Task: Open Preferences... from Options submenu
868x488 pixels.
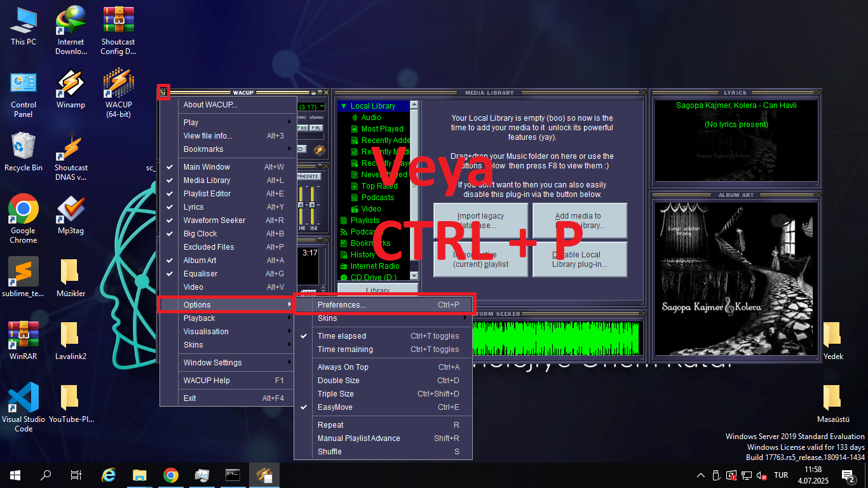Action: pos(383,305)
